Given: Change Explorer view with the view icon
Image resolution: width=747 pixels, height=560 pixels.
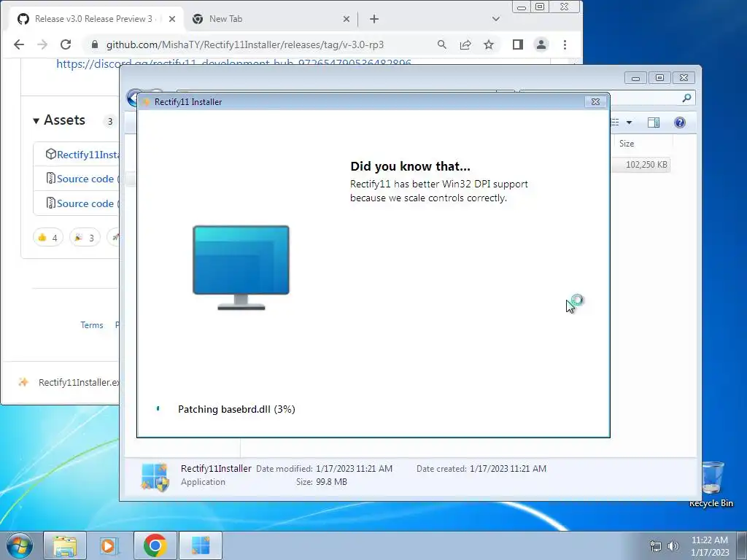Looking at the screenshot, I should [x=616, y=122].
